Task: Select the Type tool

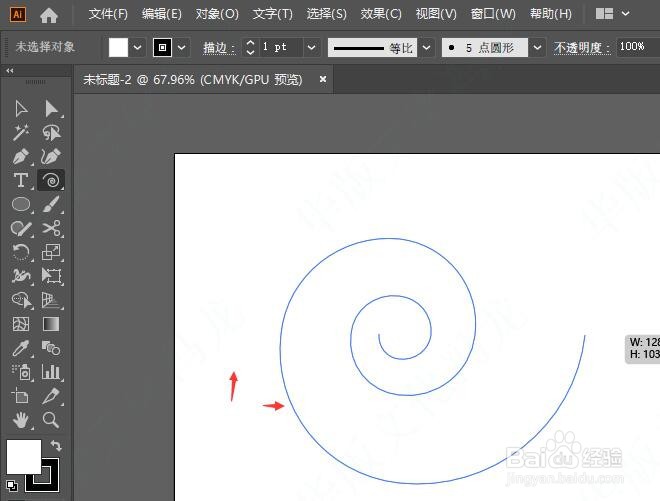Action: [21, 180]
